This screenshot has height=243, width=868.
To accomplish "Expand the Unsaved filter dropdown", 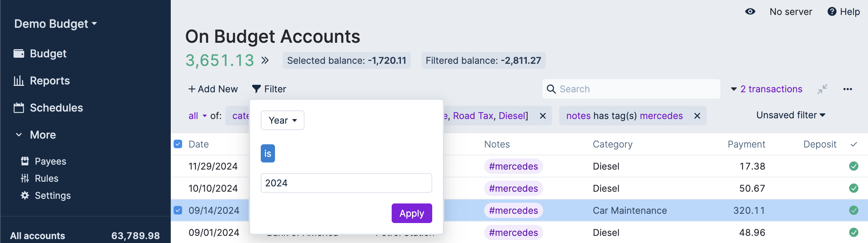I will tap(790, 115).
